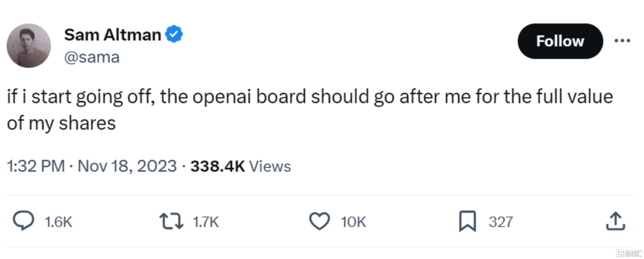644x259 pixels.
Task: Click the Sam Altman display name
Action: coord(113,34)
